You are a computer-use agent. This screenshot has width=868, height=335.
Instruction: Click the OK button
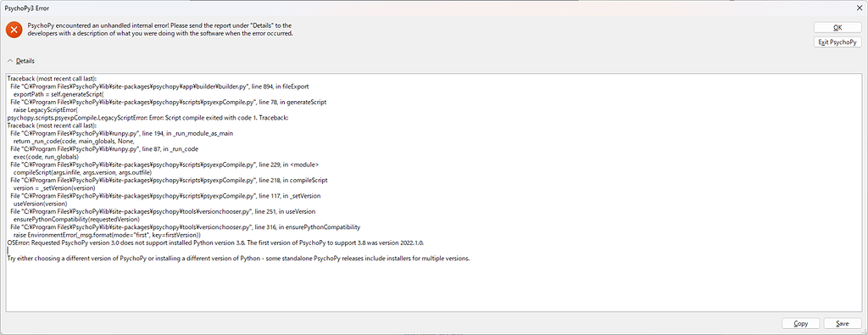(837, 28)
